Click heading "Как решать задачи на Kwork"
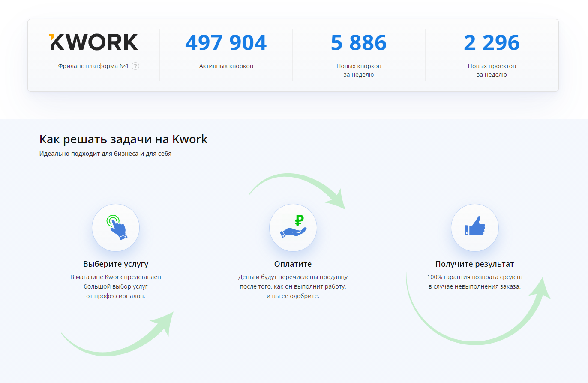Viewport: 588px width, 383px height. [123, 139]
